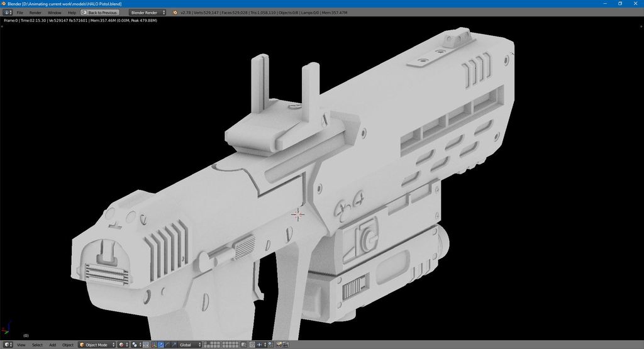The height and width of the screenshot is (349, 644).
Task: Open the 3D View editor type selector
Action: tap(8, 345)
